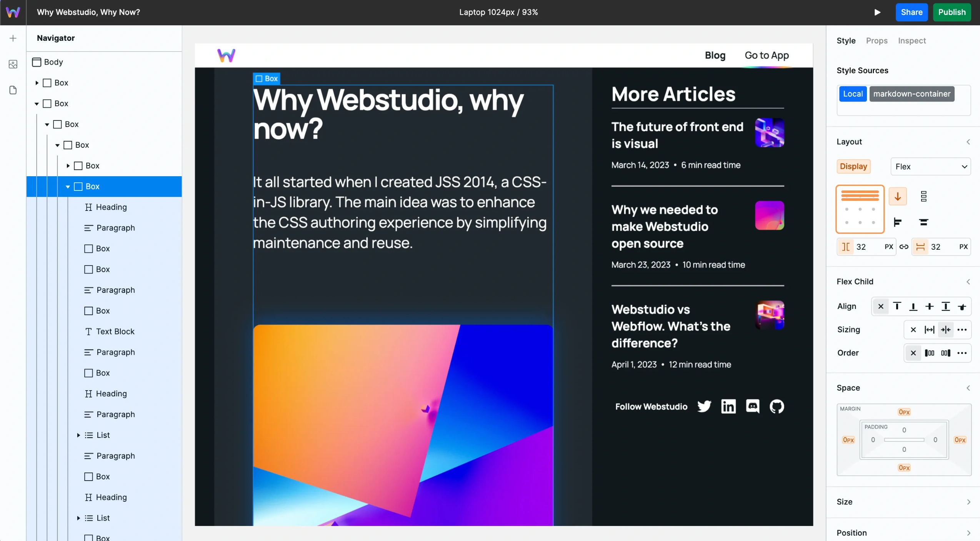
Task: Expand the Size section
Action: point(968,502)
